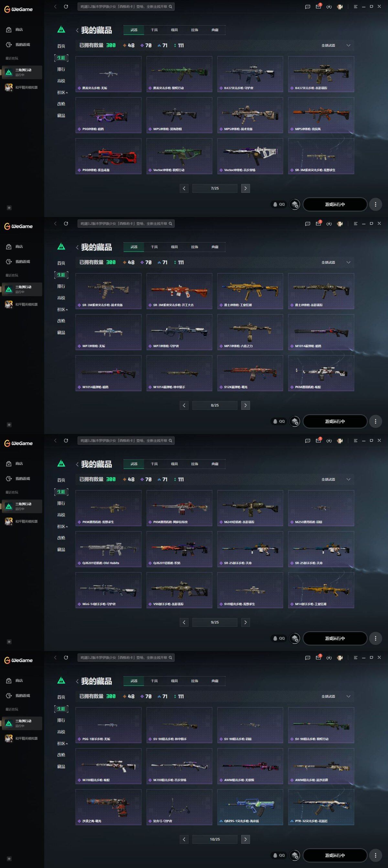Click 游戏运行中 button in page 7/25 window
The width and height of the screenshot is (388, 868).
335,204
